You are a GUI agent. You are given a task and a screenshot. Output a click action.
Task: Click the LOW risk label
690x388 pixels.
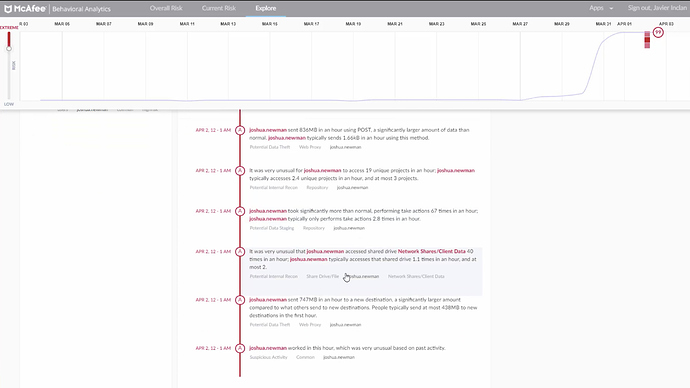click(x=9, y=105)
